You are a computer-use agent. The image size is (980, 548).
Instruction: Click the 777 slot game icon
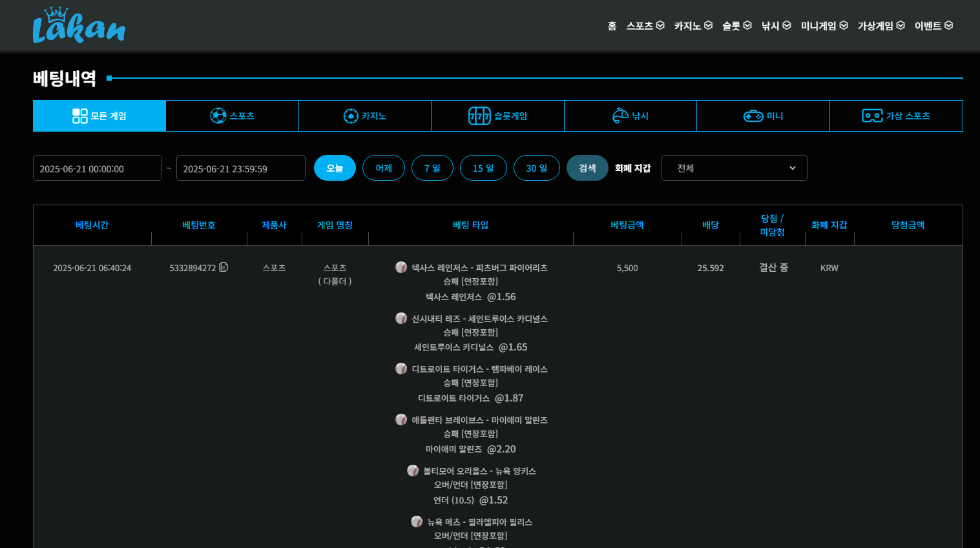[x=479, y=116]
